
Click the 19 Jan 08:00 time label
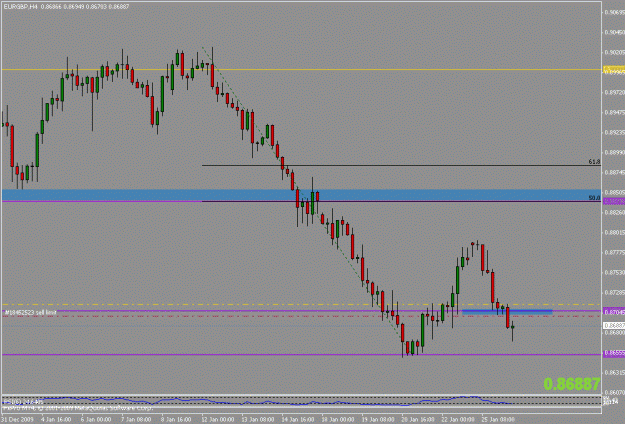click(x=377, y=420)
